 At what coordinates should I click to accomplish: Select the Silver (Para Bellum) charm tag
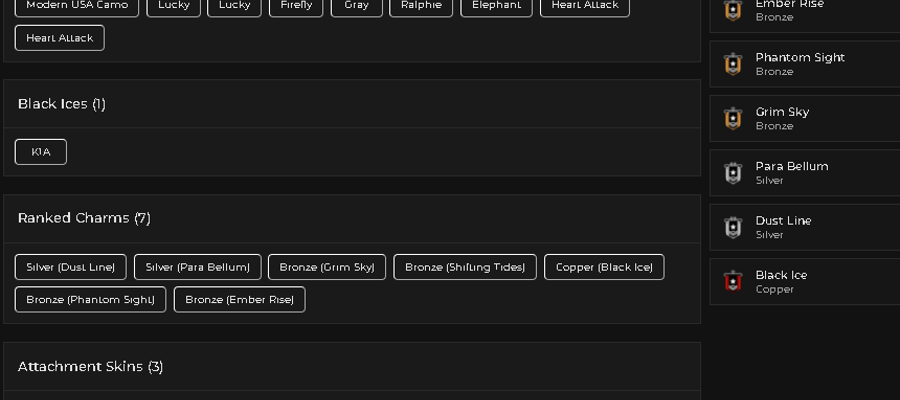[x=197, y=267]
